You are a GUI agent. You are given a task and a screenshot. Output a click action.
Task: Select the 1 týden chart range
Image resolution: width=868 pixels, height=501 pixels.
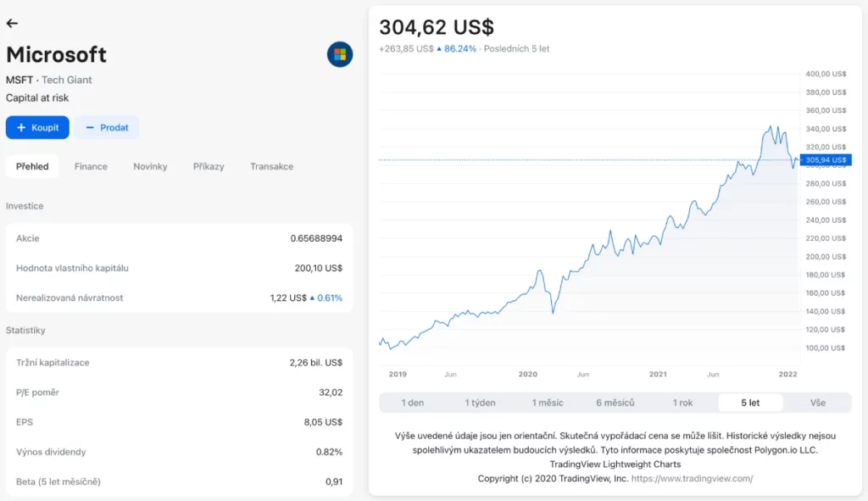click(x=480, y=403)
